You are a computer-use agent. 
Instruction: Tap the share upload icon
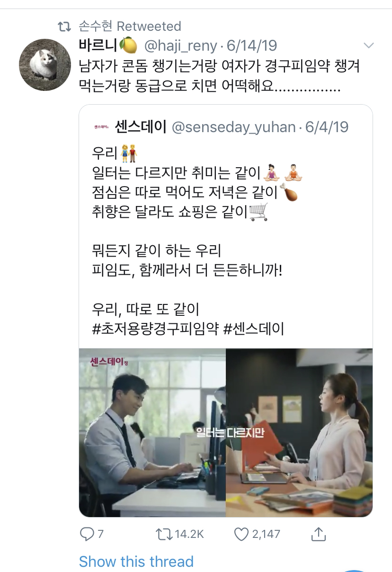[x=319, y=534]
